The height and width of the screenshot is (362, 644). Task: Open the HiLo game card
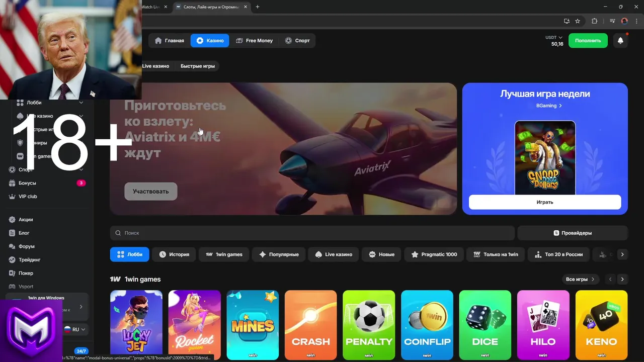[x=543, y=324]
